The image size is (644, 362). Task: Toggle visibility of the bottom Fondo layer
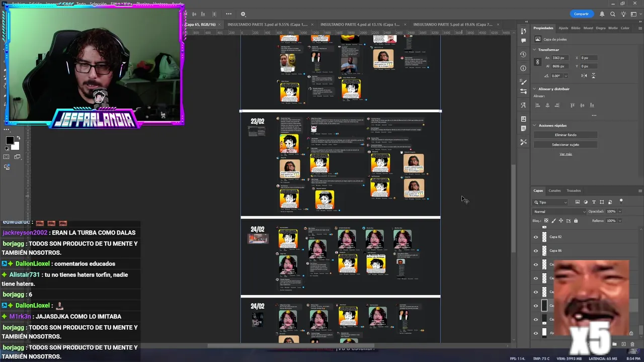point(535,333)
